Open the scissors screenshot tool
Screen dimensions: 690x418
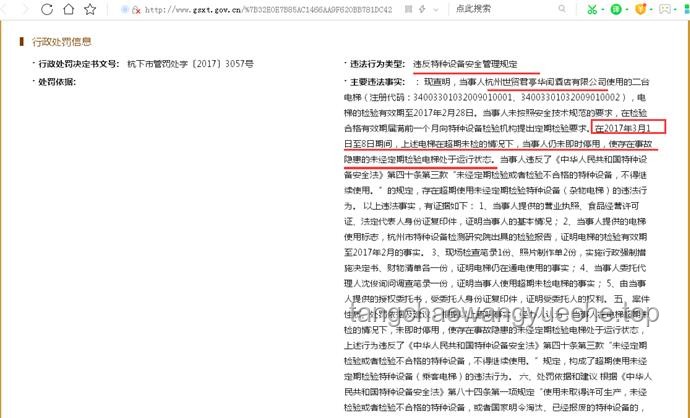592,9
